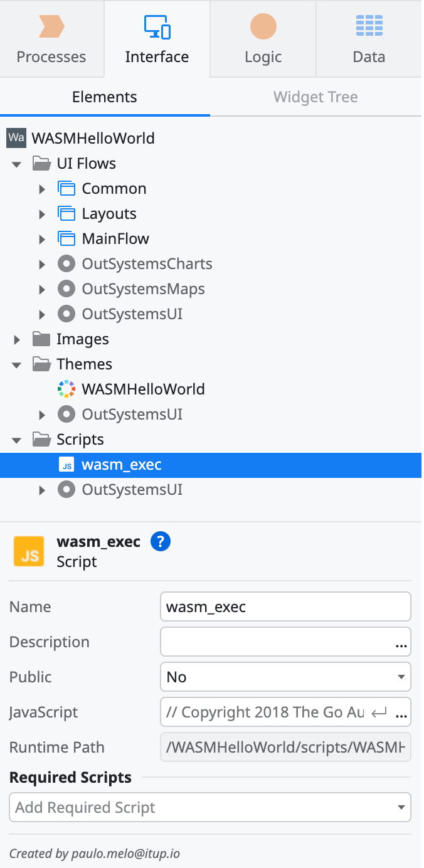Expand the Common UI flow

42,189
